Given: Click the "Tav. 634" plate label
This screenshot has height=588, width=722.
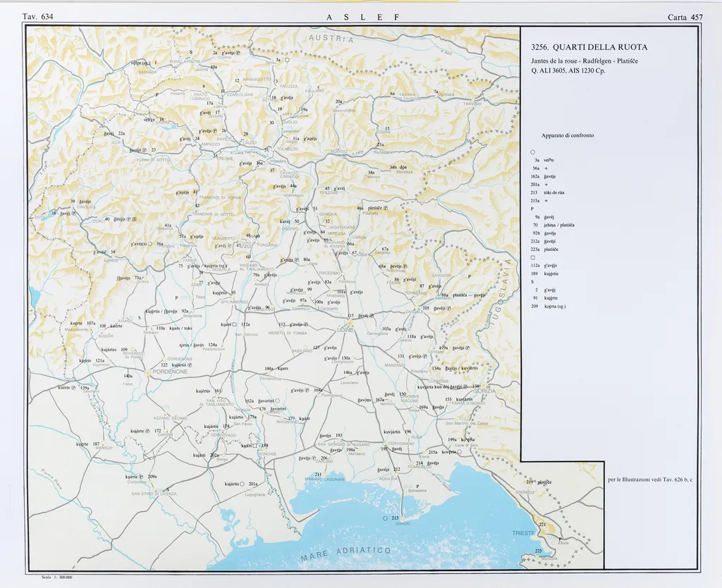Looking at the screenshot, I should pyautogui.click(x=38, y=16).
